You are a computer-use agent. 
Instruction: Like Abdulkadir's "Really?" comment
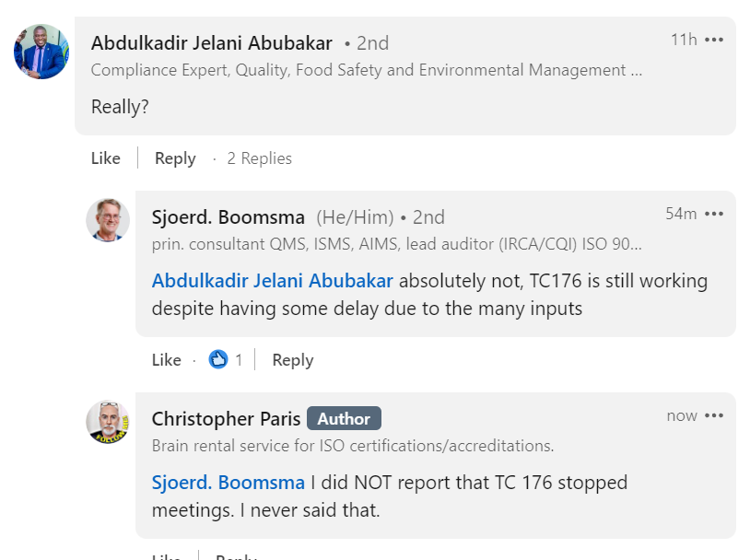coord(106,158)
